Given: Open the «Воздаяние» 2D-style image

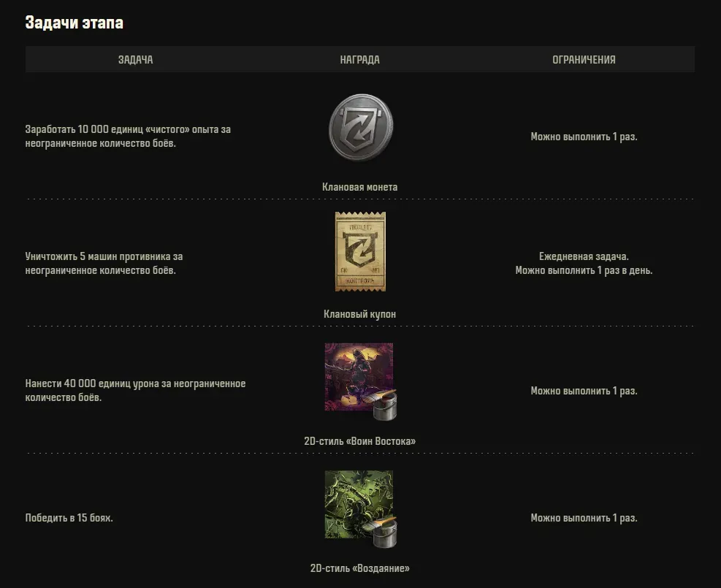Looking at the screenshot, I should pos(359,504).
